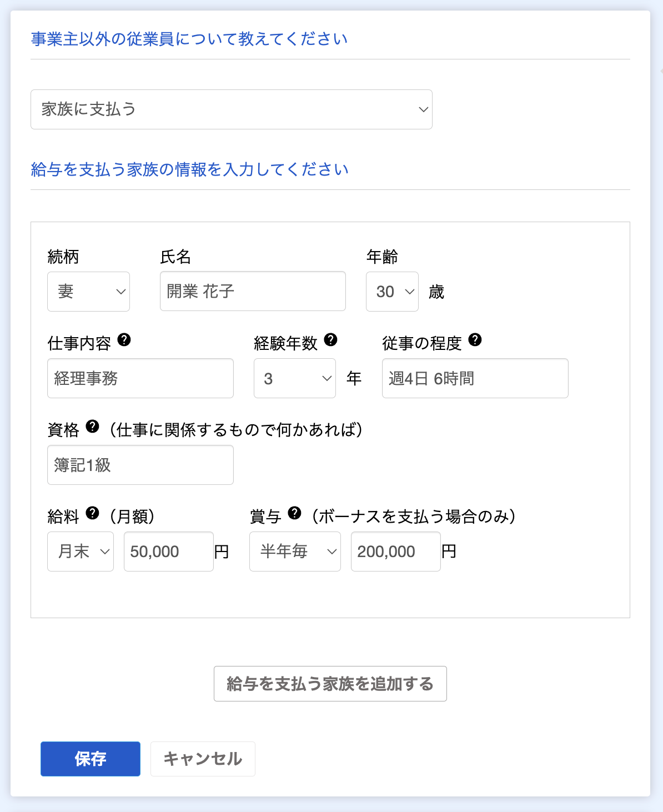The width and height of the screenshot is (663, 812).
Task: Click the 続柄 label
Action: click(63, 257)
